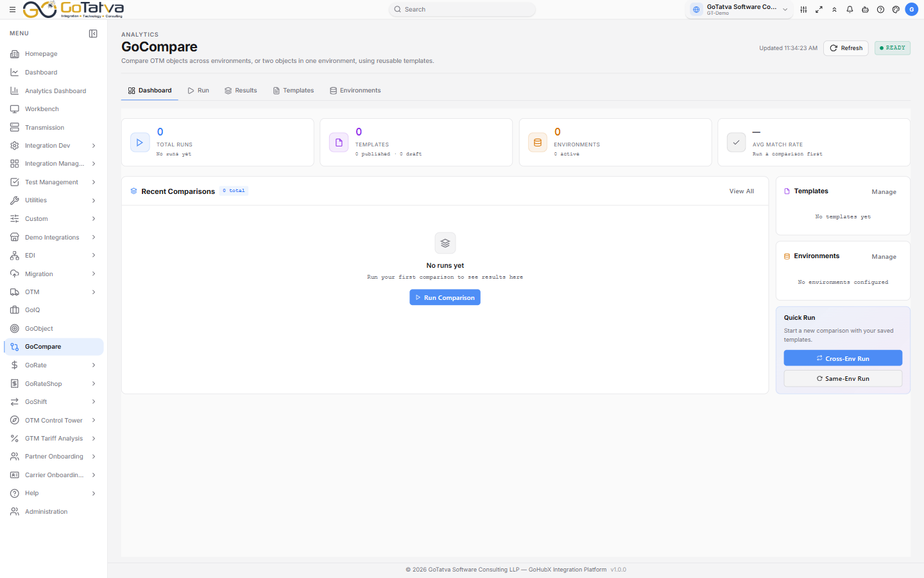Image resolution: width=924 pixels, height=578 pixels.
Task: Expand the Demo Integrations submenu
Action: [x=94, y=238]
